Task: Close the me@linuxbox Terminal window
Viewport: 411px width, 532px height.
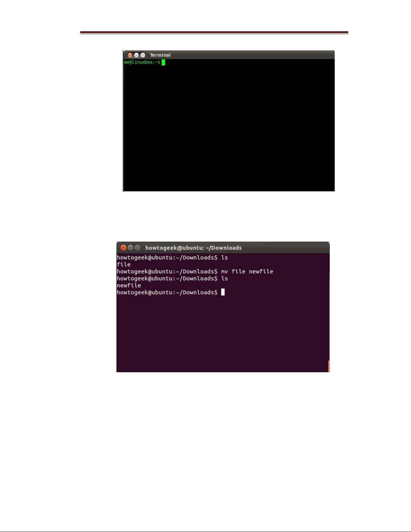Action: 130,55
